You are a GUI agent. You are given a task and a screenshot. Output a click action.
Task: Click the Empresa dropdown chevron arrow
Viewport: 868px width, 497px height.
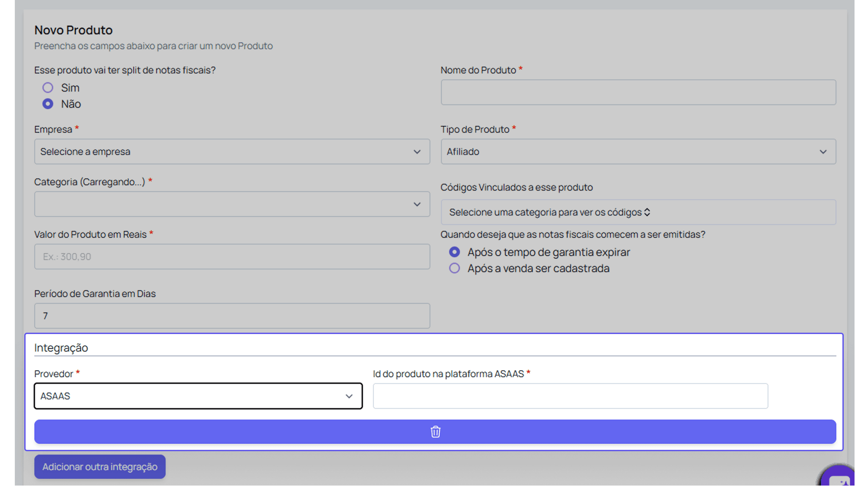click(417, 152)
